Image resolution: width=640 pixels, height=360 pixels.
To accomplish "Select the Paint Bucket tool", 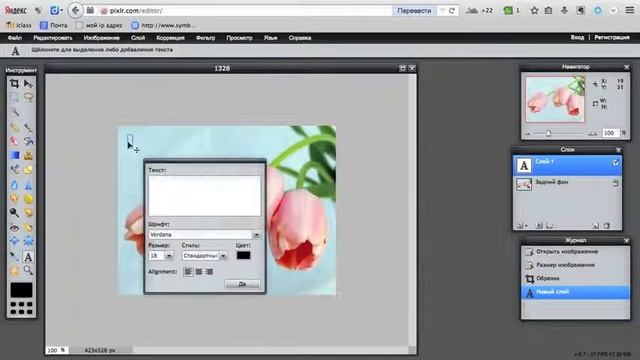I will click(x=28, y=141).
